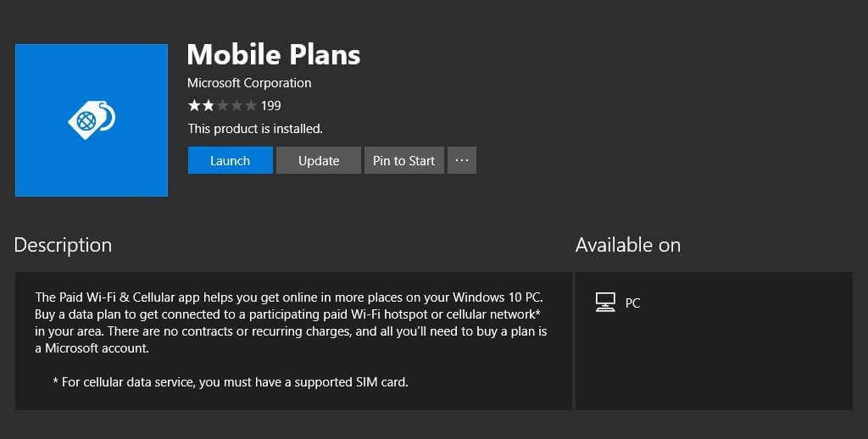Click the Microsoft Corporation publisher link

(249, 83)
